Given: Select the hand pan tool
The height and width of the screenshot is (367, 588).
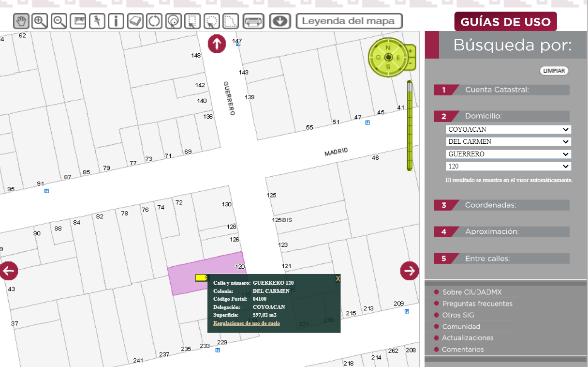Looking at the screenshot, I should [21, 21].
